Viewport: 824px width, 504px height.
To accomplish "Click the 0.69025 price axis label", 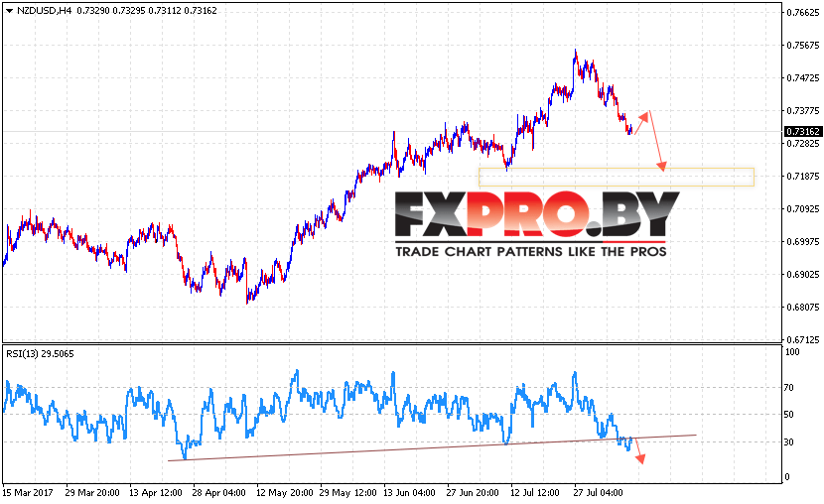I will click(802, 274).
